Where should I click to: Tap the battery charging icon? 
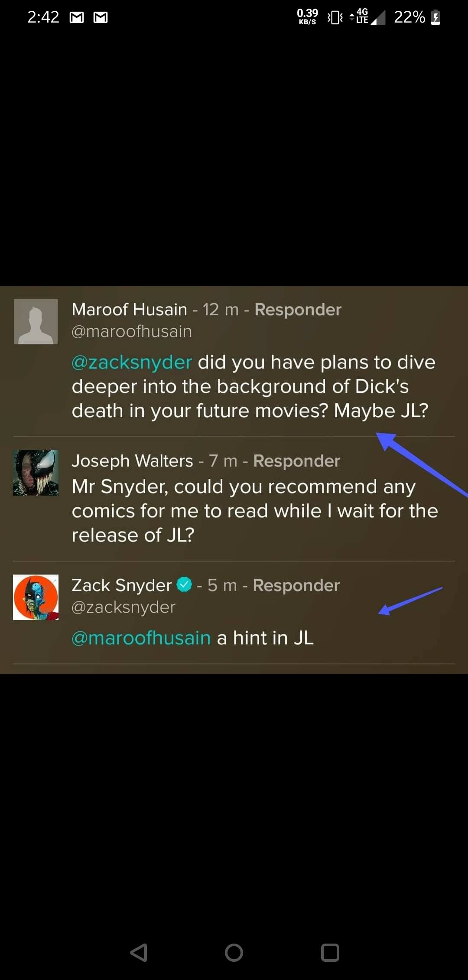pos(435,17)
